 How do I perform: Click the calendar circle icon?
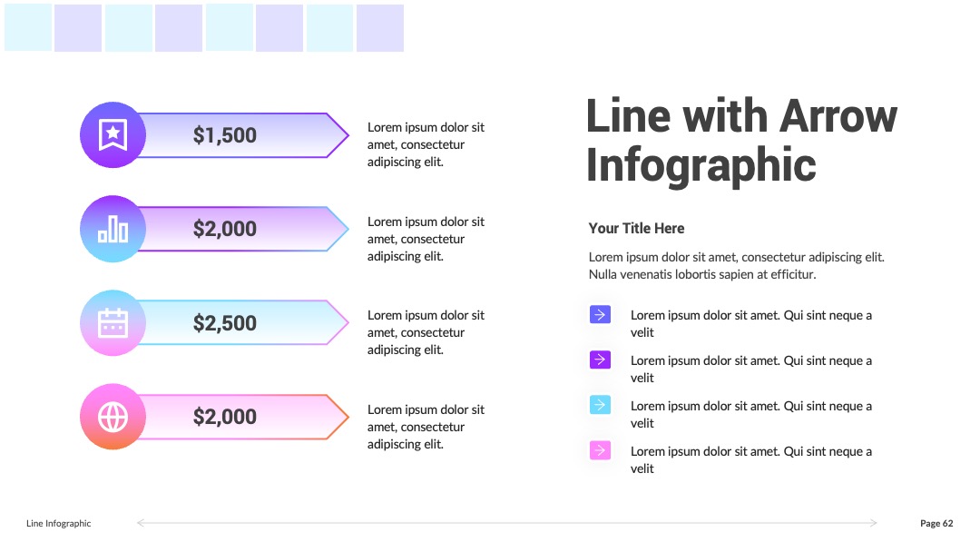coord(113,323)
